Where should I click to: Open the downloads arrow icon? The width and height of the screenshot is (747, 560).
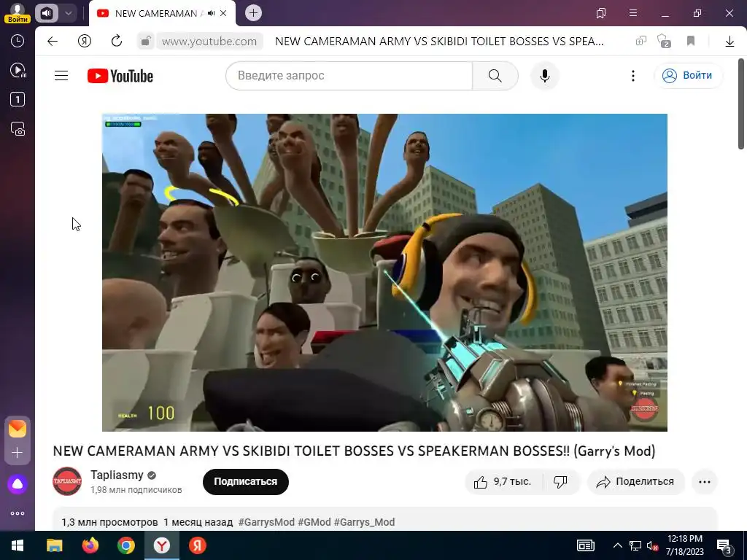coord(729,42)
